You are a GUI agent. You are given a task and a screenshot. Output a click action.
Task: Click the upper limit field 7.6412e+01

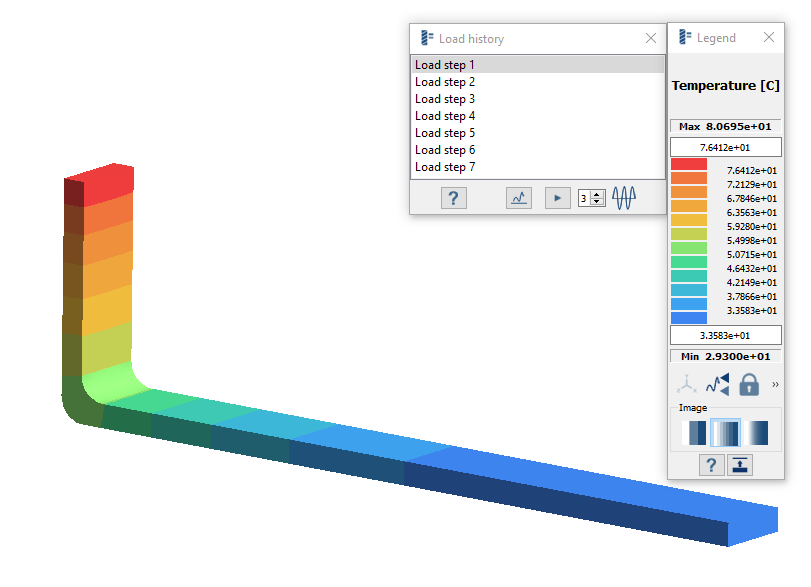click(x=725, y=148)
